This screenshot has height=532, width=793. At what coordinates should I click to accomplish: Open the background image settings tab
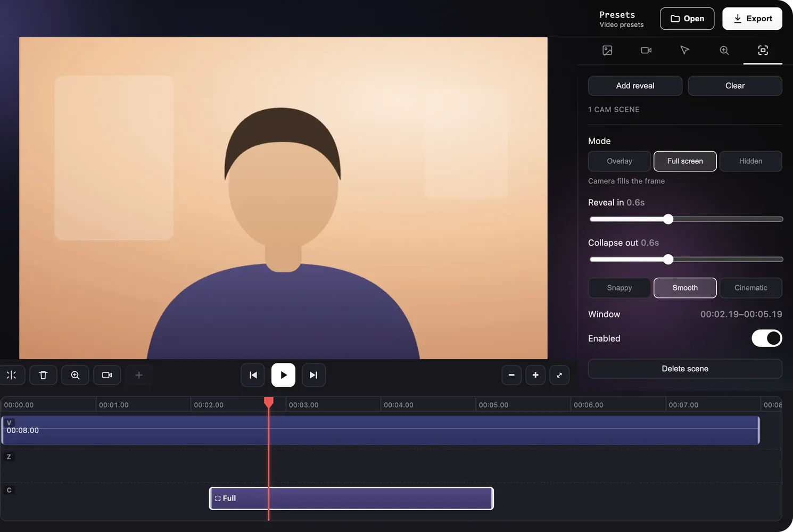[x=607, y=50]
